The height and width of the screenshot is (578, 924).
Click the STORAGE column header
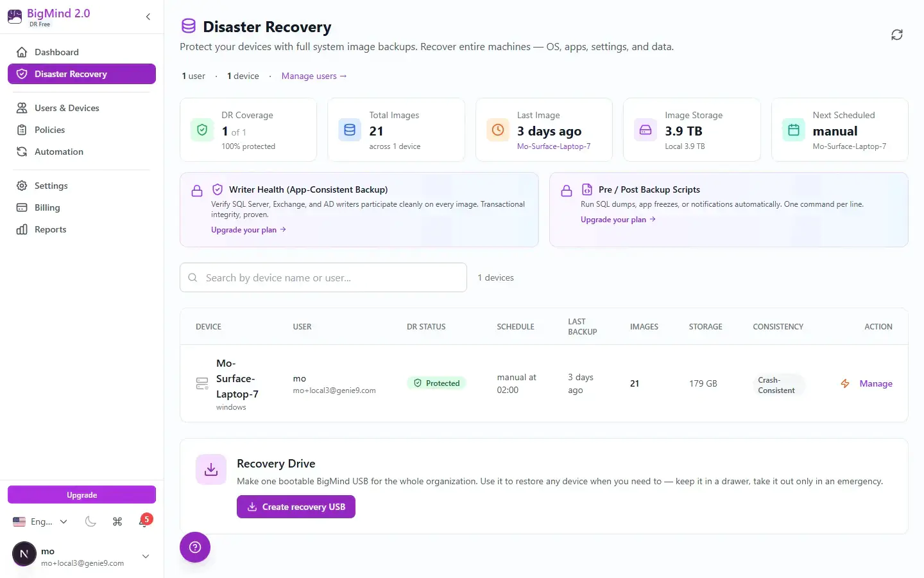(706, 327)
